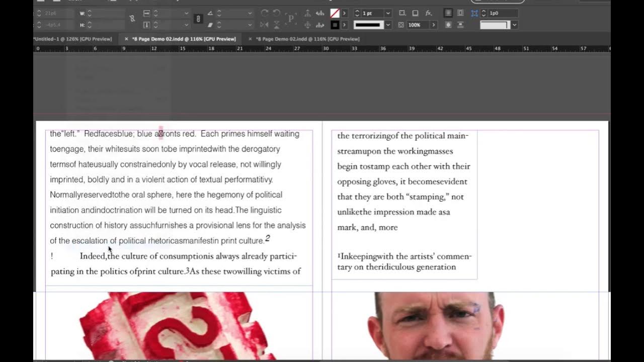Open the rotation angle dropdown
Screen dimensions: 644x362
pos(250,13)
